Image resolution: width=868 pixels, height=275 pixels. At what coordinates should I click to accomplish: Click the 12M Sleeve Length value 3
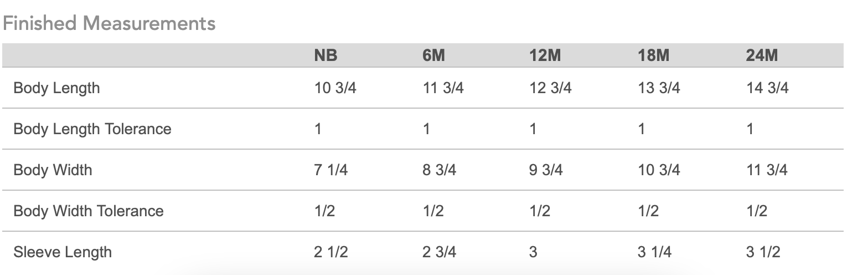(x=534, y=252)
